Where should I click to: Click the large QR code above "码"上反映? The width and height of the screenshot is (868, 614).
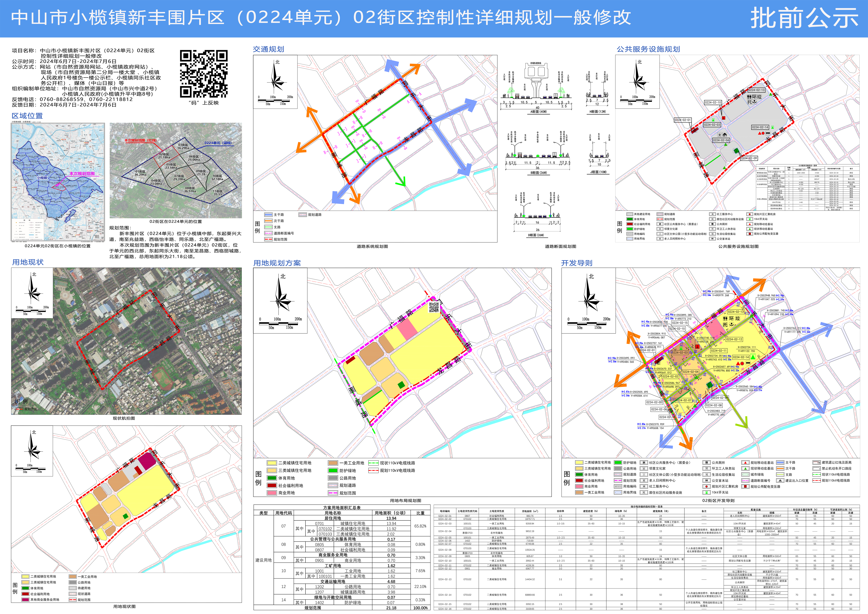pyautogui.click(x=204, y=74)
